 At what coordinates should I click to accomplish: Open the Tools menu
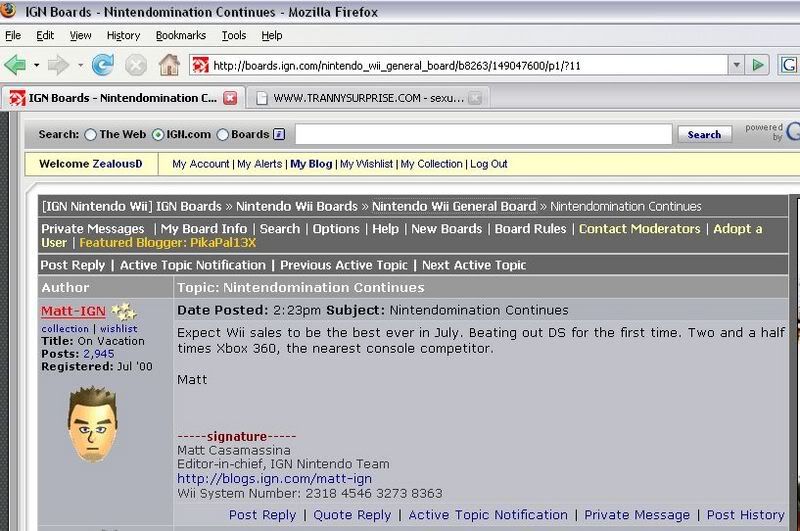(234, 35)
